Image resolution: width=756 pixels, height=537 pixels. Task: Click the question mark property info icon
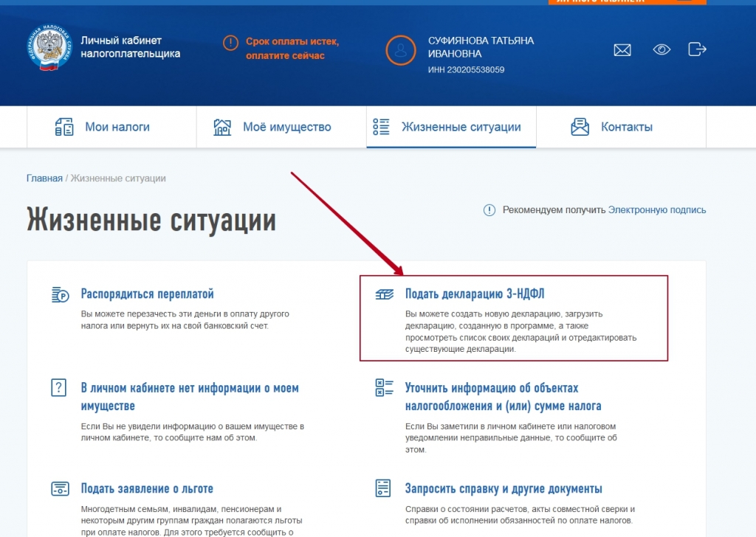tap(60, 388)
